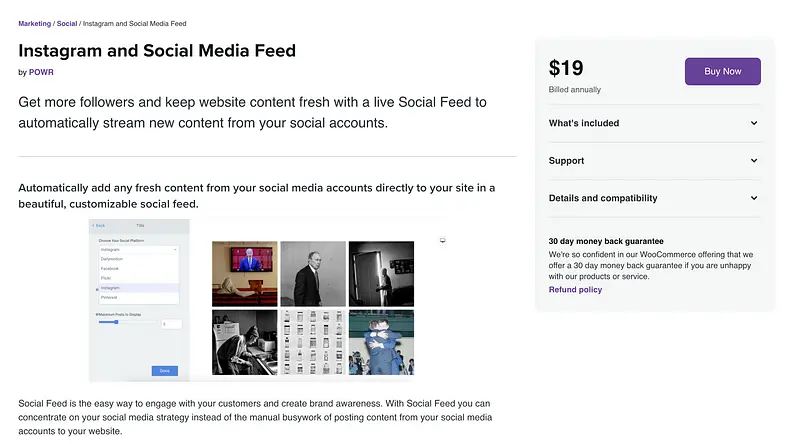799x444 pixels.
Task: Select Facebook from platform list
Action: (110, 269)
